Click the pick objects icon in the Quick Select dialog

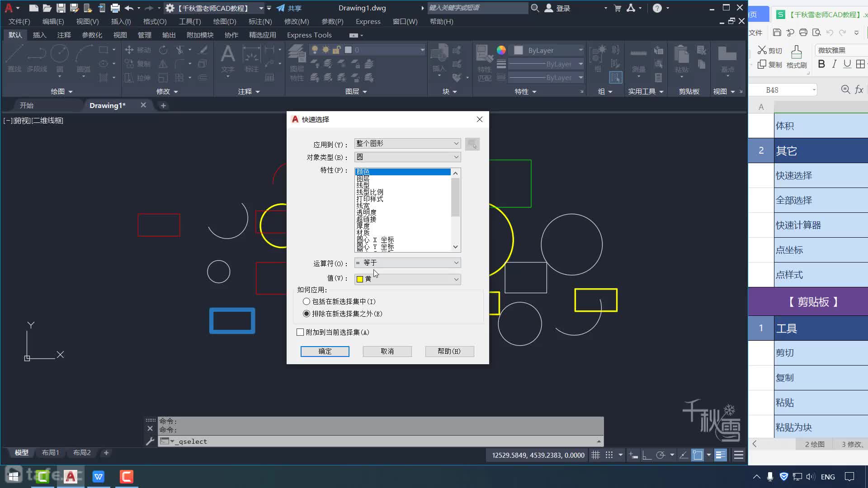pos(472,144)
